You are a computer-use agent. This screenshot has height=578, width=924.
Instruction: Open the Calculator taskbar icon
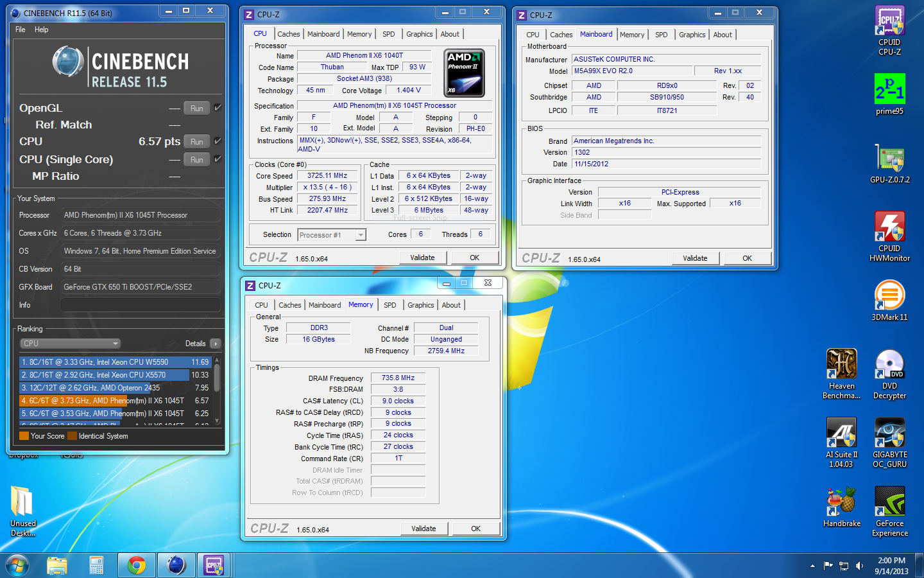[96, 566]
